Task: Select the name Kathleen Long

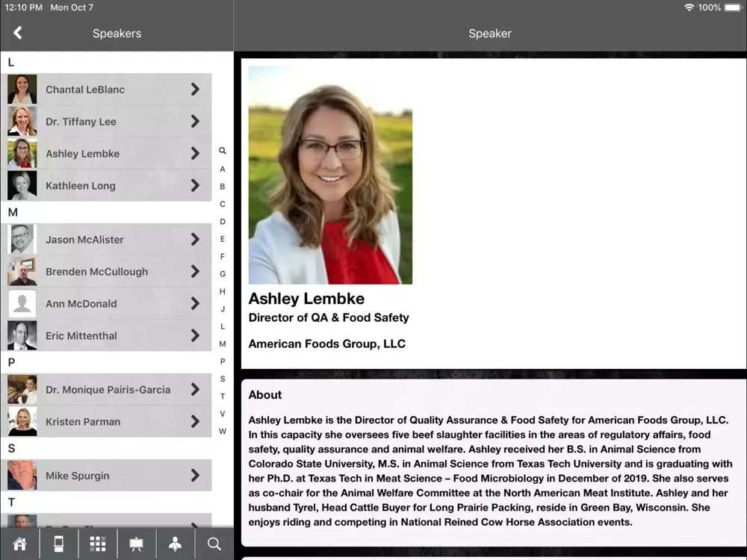Action: pos(81,186)
